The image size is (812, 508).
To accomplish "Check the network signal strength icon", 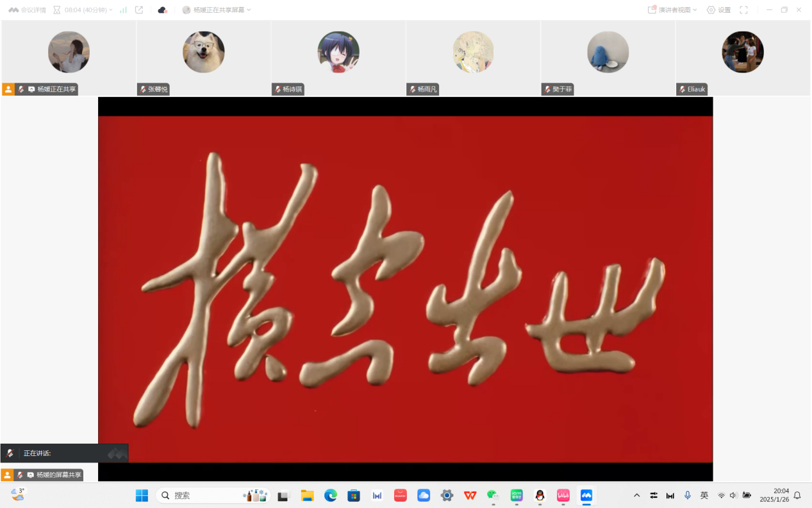I will [x=123, y=10].
